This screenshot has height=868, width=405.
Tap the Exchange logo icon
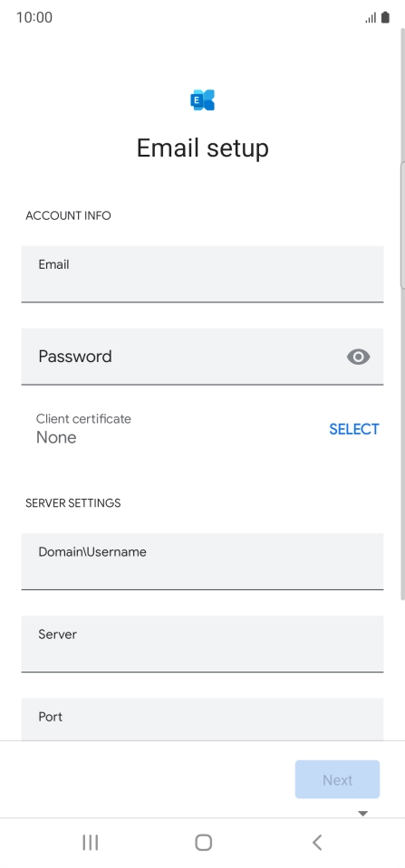click(202, 100)
